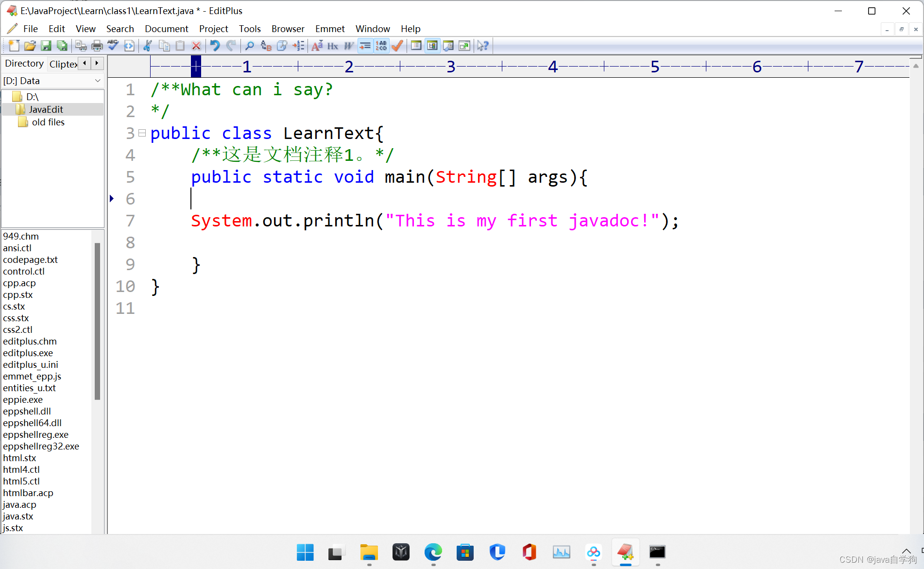Image resolution: width=924 pixels, height=569 pixels.
Task: Click the Copy toolbar icon
Action: click(x=164, y=46)
